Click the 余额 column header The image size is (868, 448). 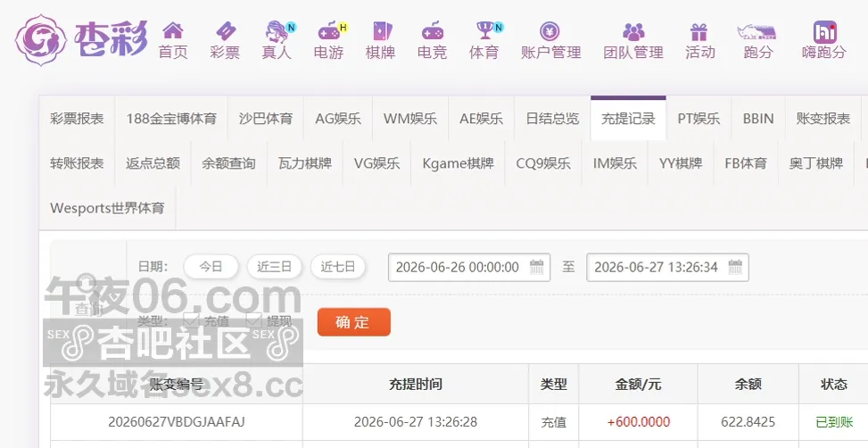(748, 384)
